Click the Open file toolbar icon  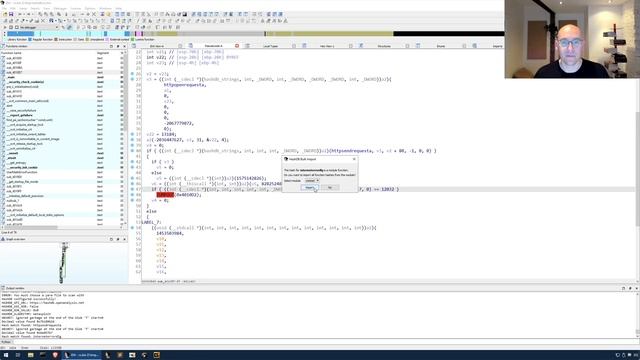tap(5, 14)
